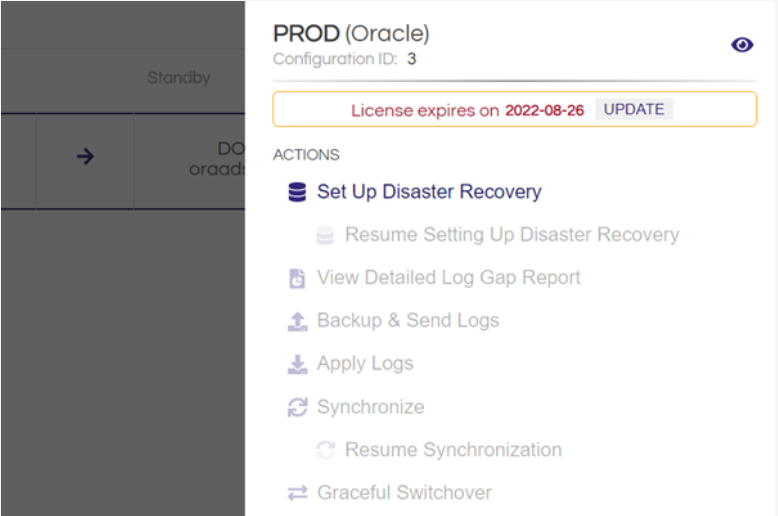Select the Graceful Switchover action
The image size is (778, 516).
pyautogui.click(x=404, y=493)
